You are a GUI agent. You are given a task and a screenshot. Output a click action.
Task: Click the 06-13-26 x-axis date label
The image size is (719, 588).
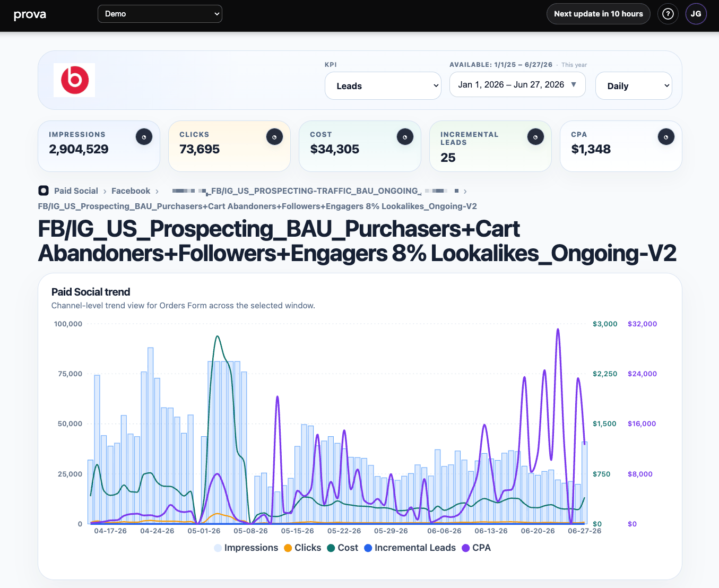point(491,531)
